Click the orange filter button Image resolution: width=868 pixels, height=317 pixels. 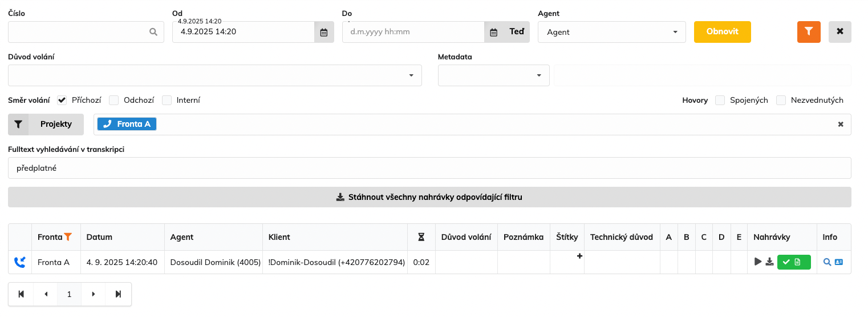(x=809, y=32)
